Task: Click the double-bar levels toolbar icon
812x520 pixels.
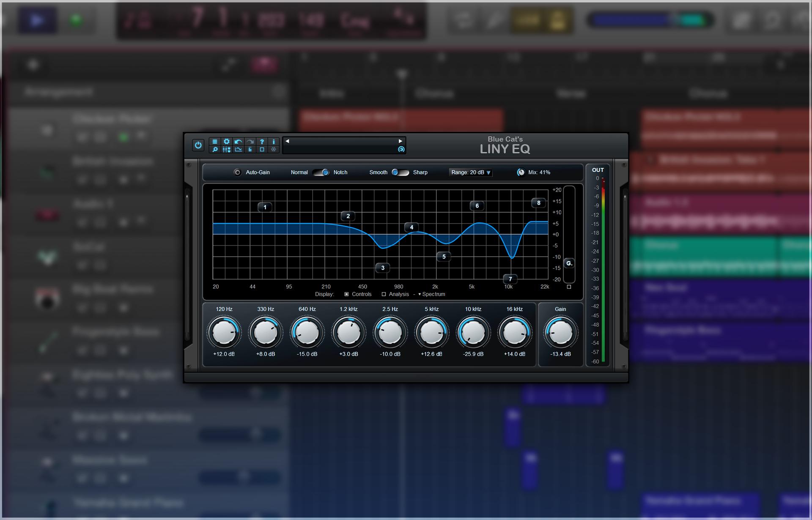Action: tap(250, 149)
